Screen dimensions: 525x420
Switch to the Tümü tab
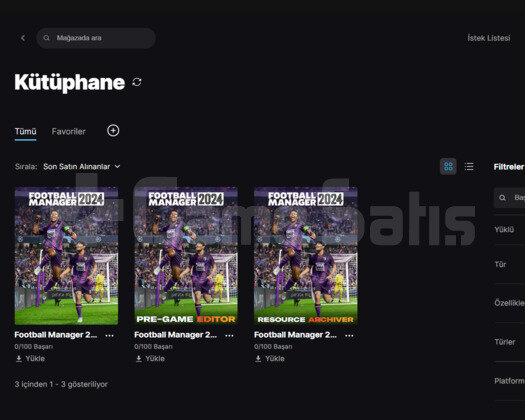point(25,131)
